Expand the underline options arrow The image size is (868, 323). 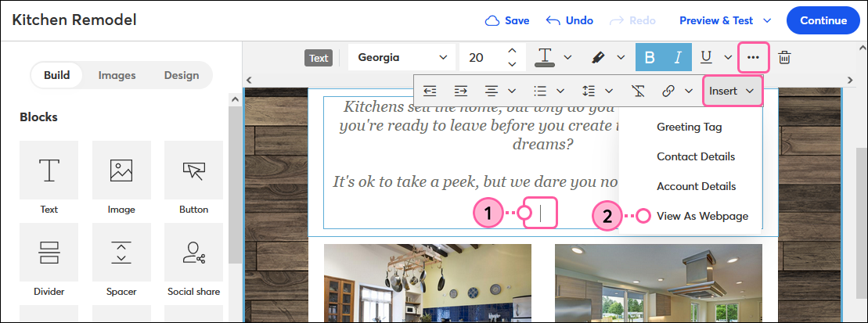pyautogui.click(x=729, y=58)
